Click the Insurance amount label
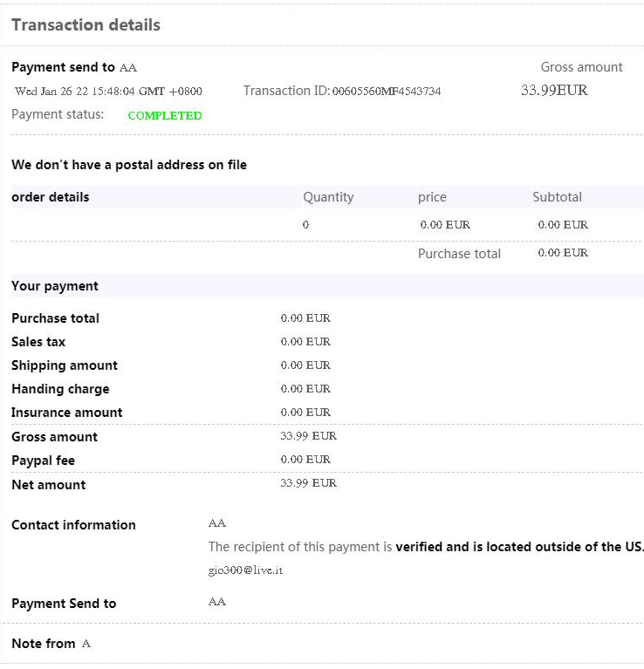Viewport: 644px width, 669px height. click(67, 413)
